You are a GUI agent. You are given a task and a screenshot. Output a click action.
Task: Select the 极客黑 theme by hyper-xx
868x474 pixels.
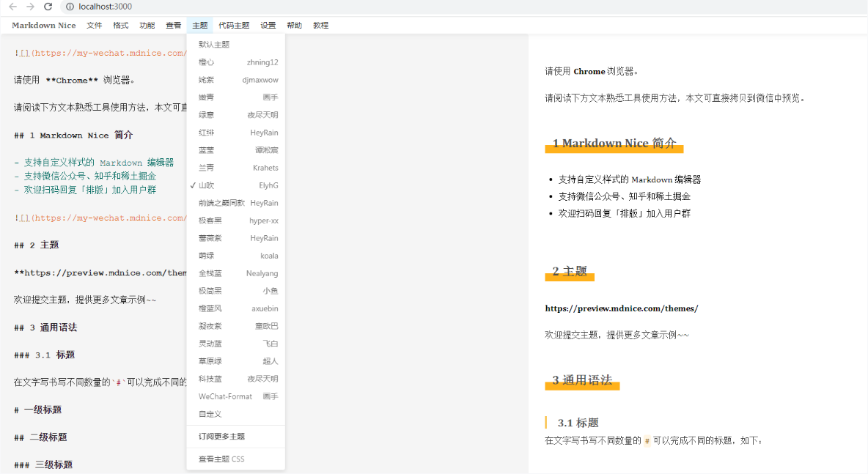pos(236,221)
